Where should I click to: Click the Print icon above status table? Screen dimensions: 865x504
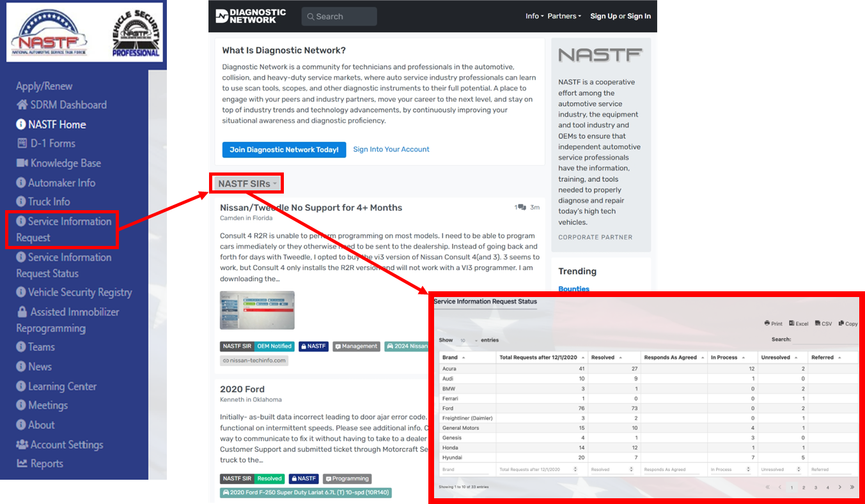tap(767, 324)
